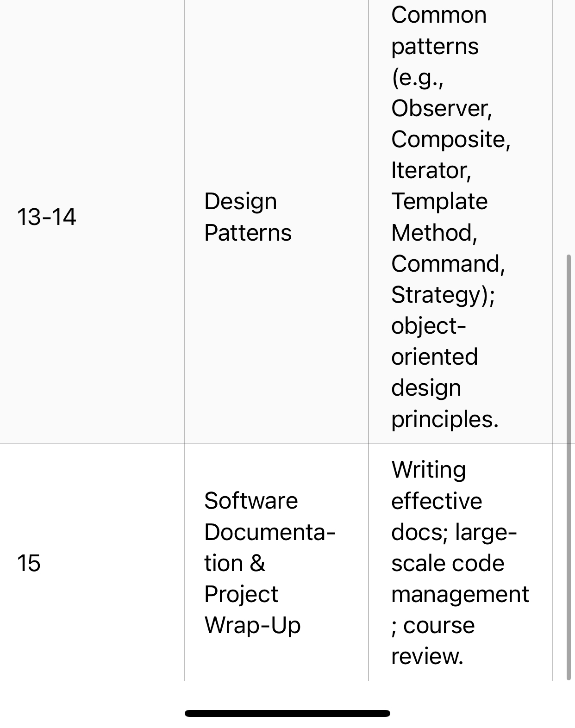Click the word principles
Image resolution: width=575 pixels, height=728 pixels.
[x=444, y=419]
